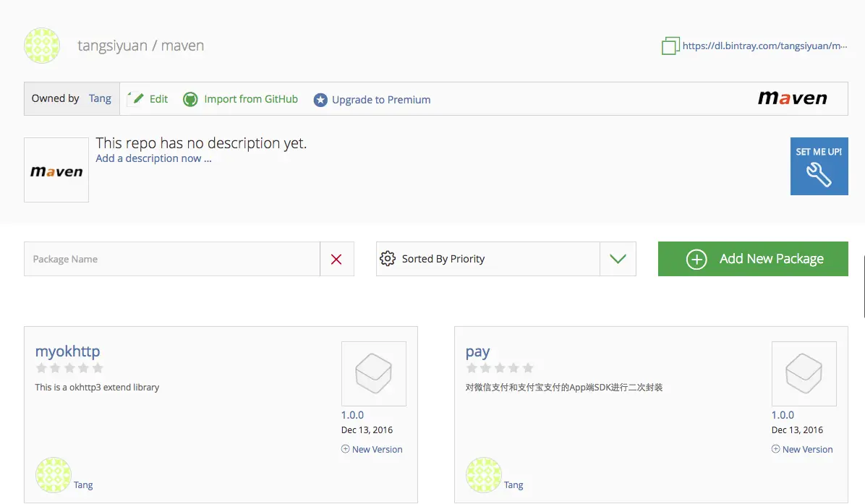Open the Maven repo thumbnail image

(56, 170)
